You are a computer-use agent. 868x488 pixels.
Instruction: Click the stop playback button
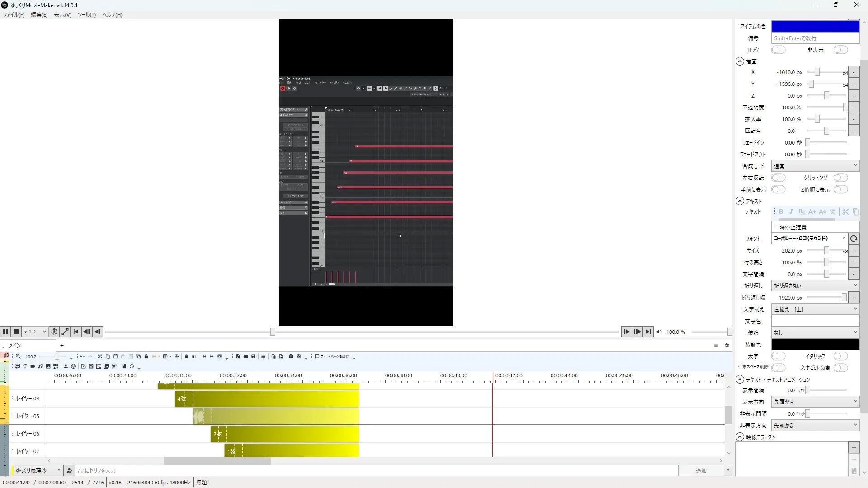(16, 332)
